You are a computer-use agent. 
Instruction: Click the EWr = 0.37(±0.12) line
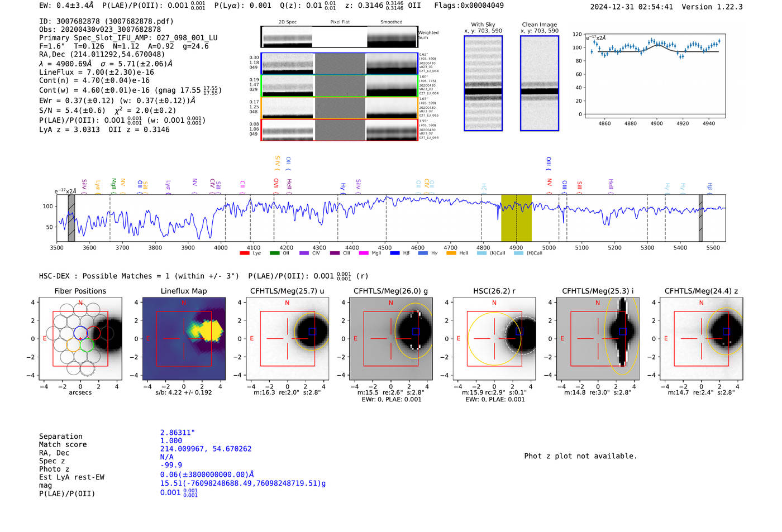pos(117,100)
